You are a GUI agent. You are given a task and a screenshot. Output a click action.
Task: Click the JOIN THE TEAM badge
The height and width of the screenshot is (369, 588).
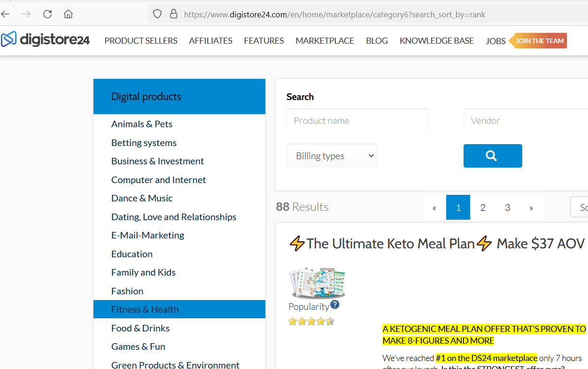(x=539, y=41)
